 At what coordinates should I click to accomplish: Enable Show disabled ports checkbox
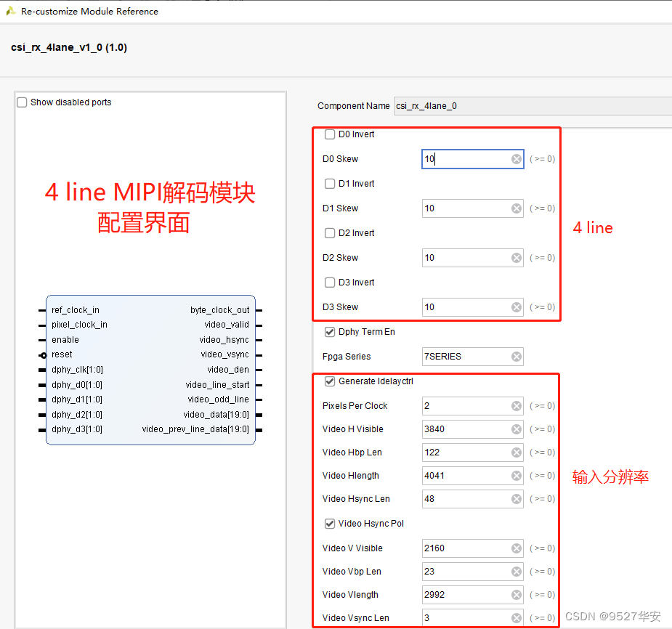[23, 102]
